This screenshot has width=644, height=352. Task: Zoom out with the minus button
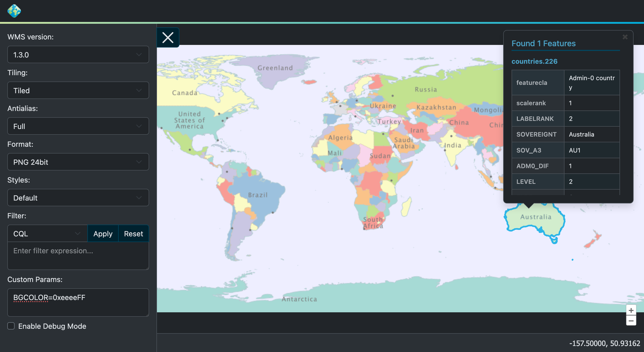coord(631,321)
